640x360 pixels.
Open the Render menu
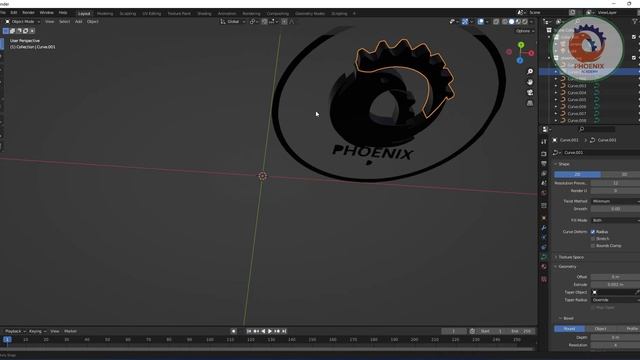pos(29,13)
